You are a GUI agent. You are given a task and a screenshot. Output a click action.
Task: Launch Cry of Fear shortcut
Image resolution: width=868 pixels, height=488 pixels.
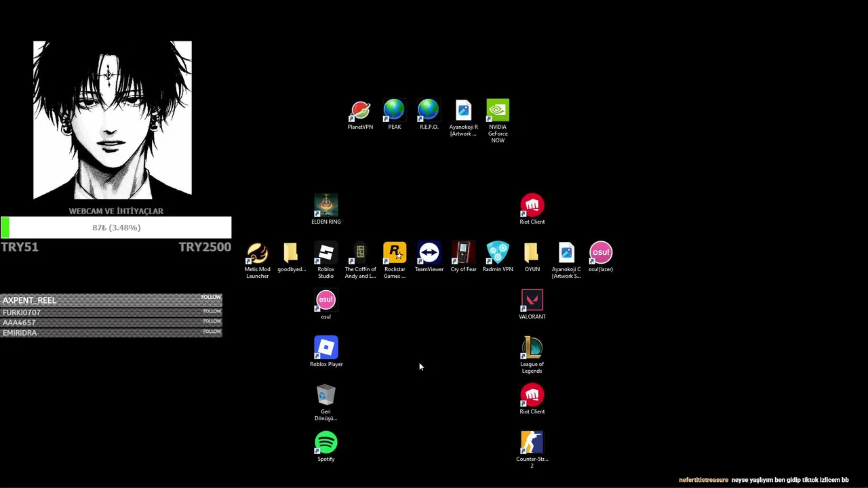coord(463,257)
